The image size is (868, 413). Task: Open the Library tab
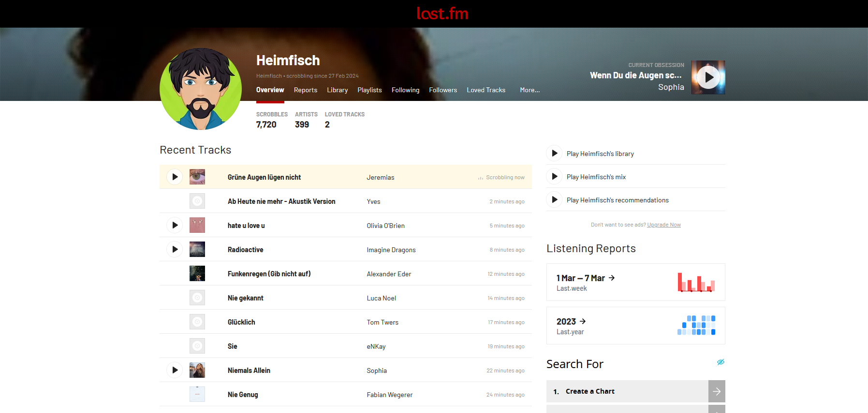[338, 90]
